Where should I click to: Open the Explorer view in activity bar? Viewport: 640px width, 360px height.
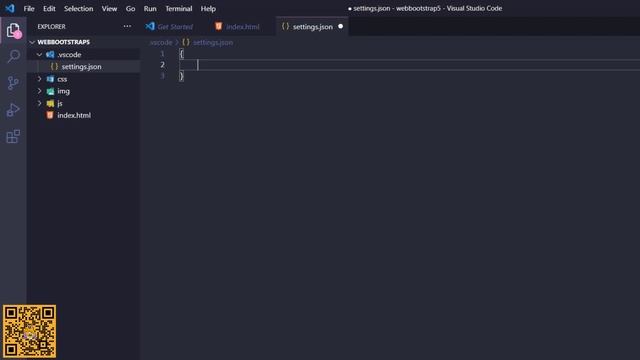pos(13,31)
